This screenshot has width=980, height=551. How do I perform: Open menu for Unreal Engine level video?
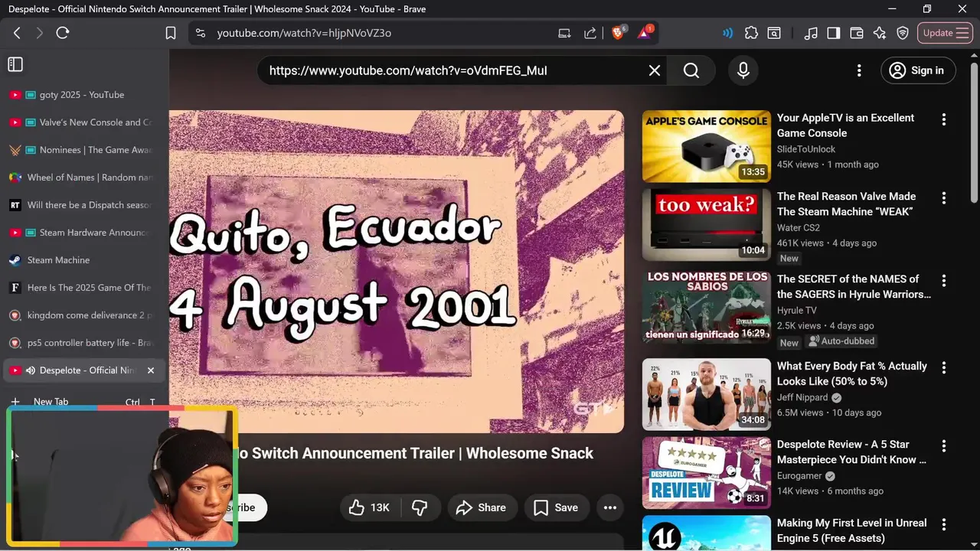944,525
